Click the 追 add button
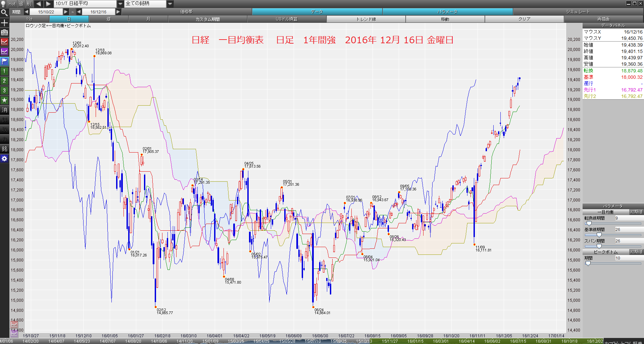 click(x=21, y=4)
